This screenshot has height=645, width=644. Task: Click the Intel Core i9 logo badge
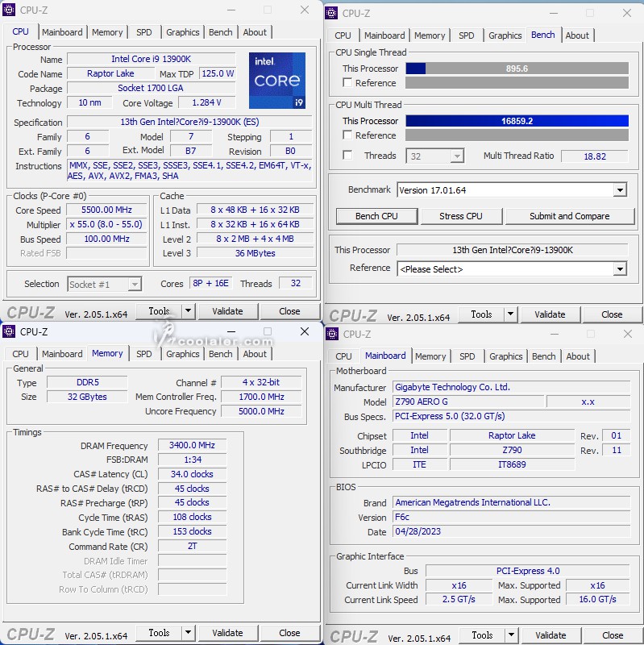pyautogui.click(x=276, y=81)
